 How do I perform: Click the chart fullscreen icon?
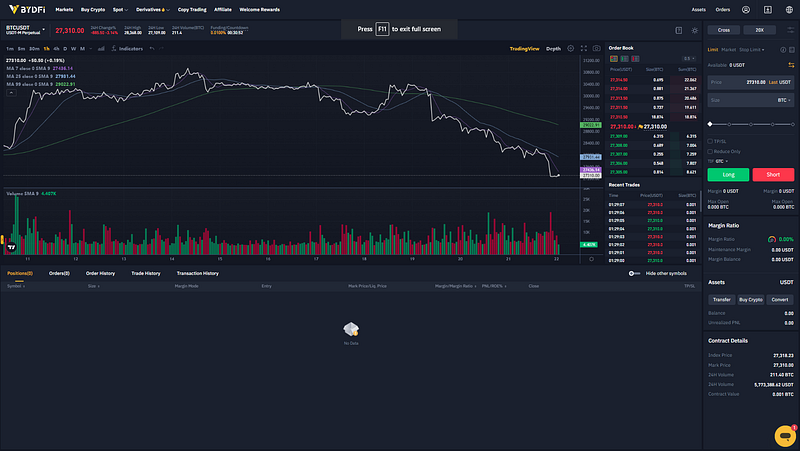click(584, 48)
